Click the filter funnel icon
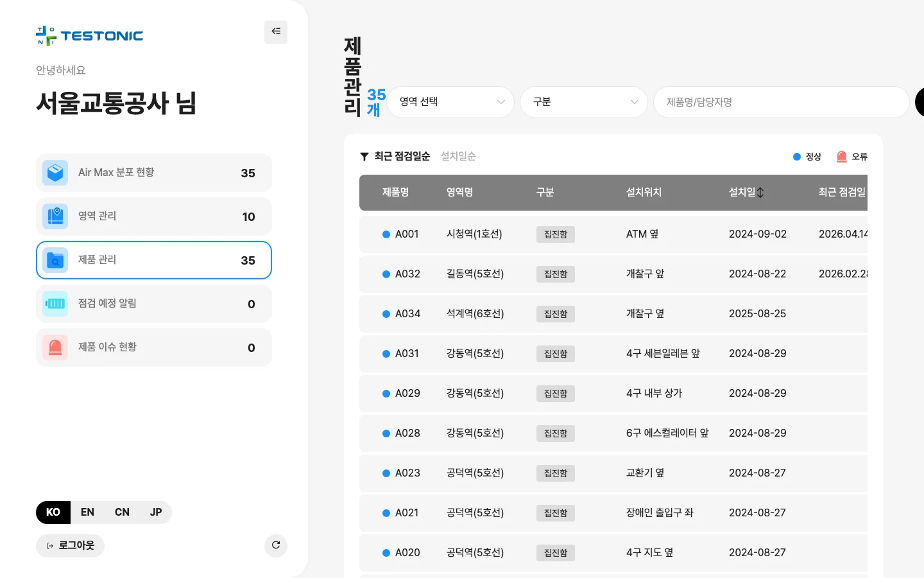This screenshot has width=924, height=578. pos(364,157)
